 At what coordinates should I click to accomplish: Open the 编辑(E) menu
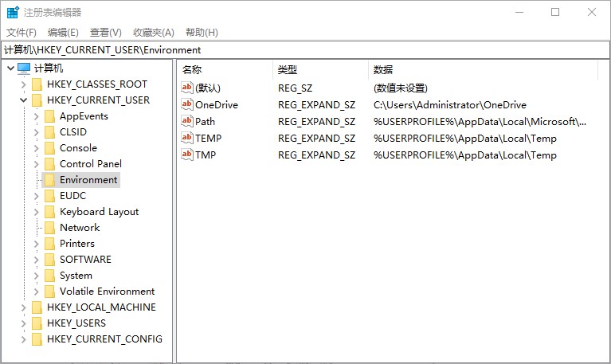pos(63,33)
